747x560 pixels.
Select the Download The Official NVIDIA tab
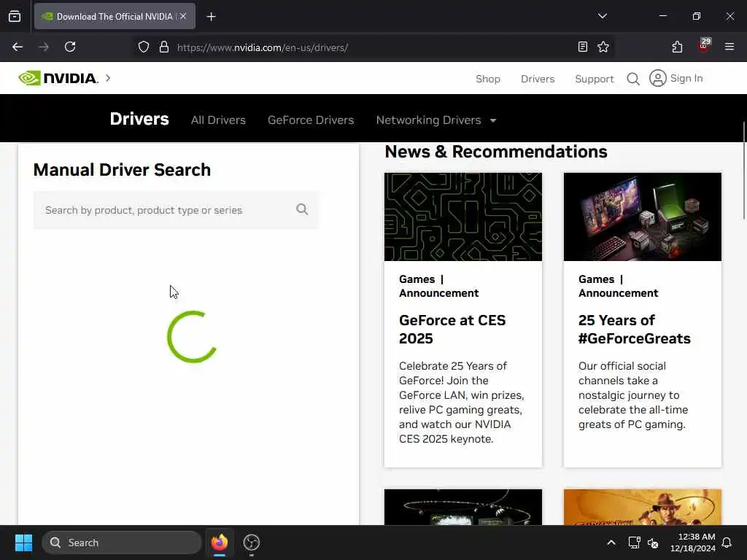click(x=115, y=16)
